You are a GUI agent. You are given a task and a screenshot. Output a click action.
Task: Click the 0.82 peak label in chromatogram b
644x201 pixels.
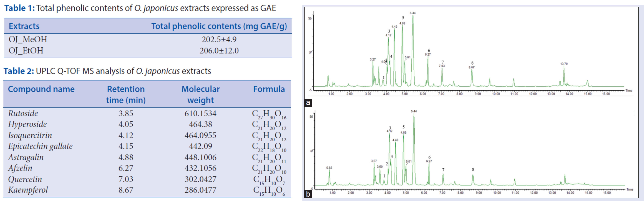click(x=329, y=168)
